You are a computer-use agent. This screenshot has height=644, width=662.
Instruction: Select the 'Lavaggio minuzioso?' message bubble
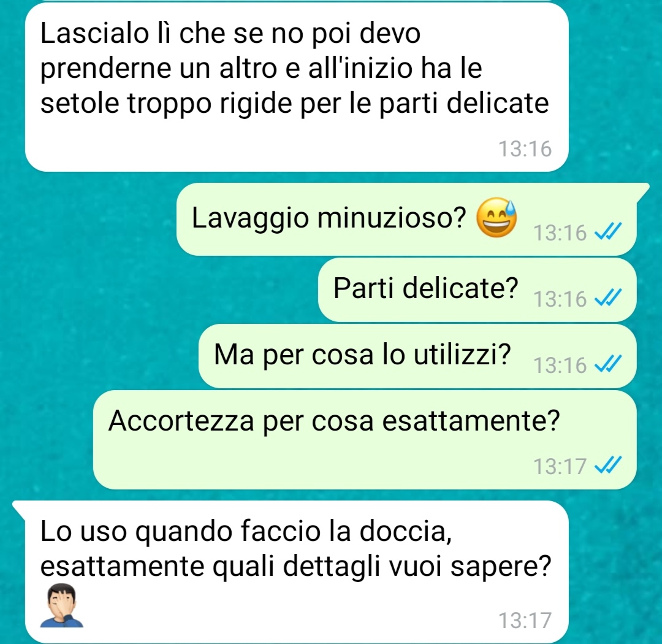pos(406,219)
